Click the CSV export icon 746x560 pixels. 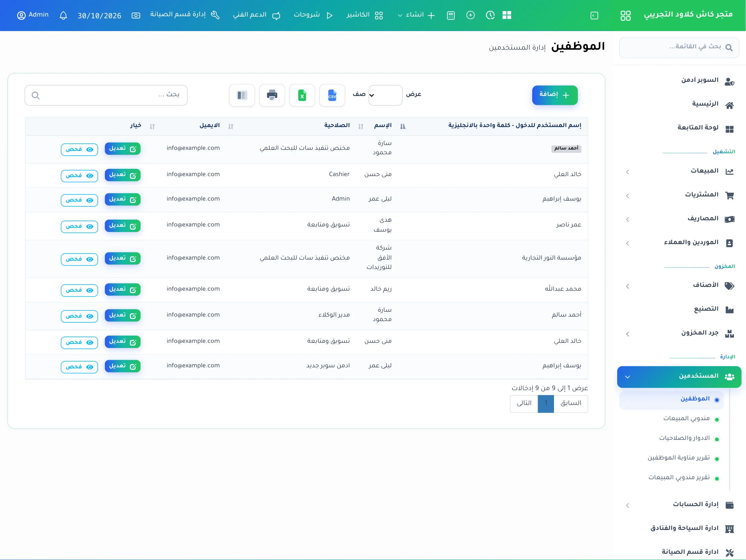(332, 95)
